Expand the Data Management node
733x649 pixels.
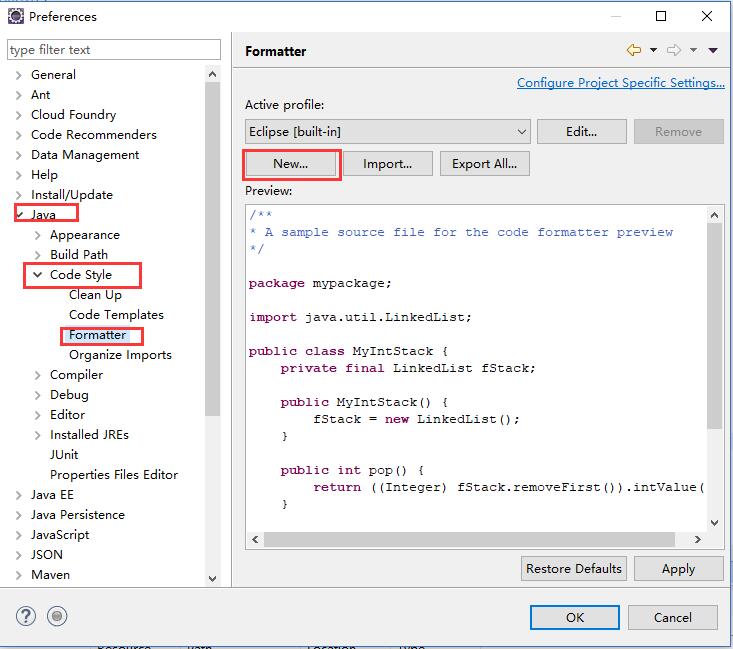pos(19,155)
